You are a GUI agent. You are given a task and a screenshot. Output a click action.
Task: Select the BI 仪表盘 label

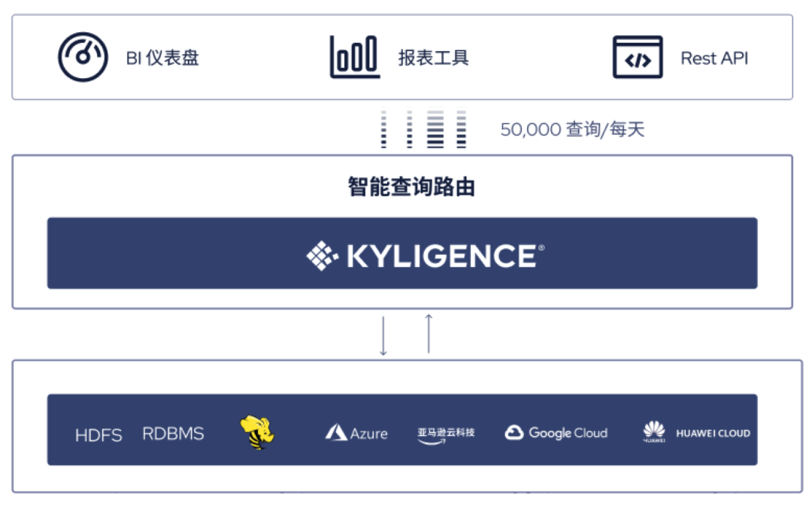click(x=162, y=58)
